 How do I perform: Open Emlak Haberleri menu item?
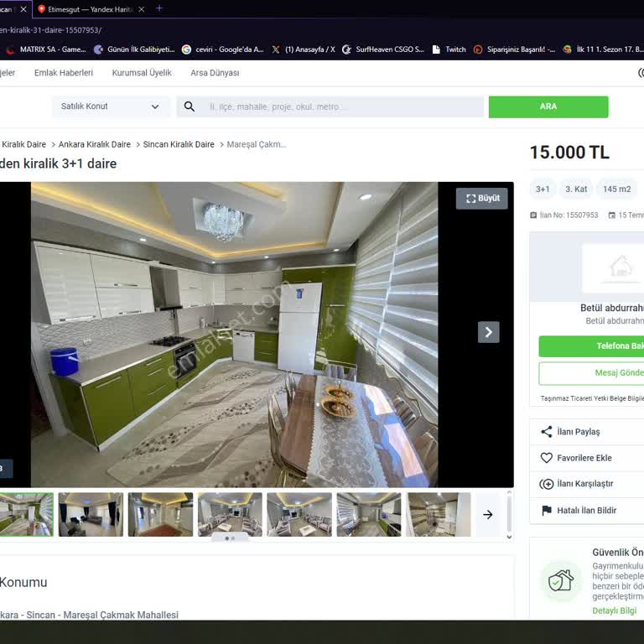point(64,73)
